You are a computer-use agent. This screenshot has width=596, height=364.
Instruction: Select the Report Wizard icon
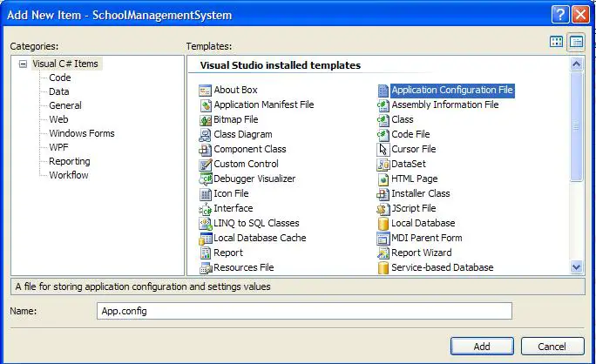pos(383,253)
